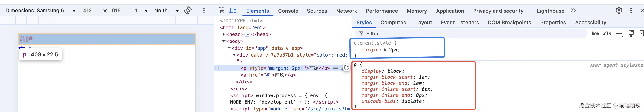Image resolution: width=644 pixels, height=112 pixels.
Task: Edit the height value 915
Action: point(116,11)
